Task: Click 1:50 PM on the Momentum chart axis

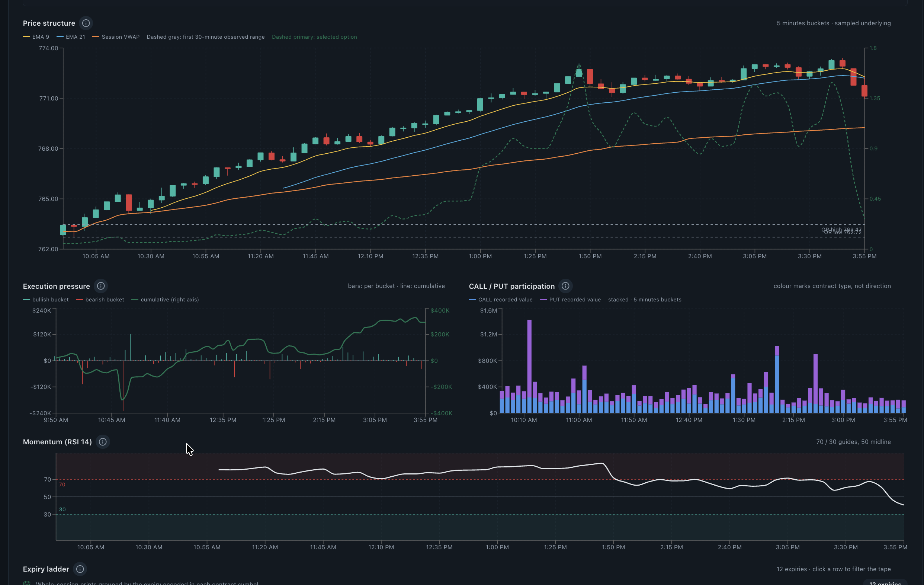Action: point(613,547)
